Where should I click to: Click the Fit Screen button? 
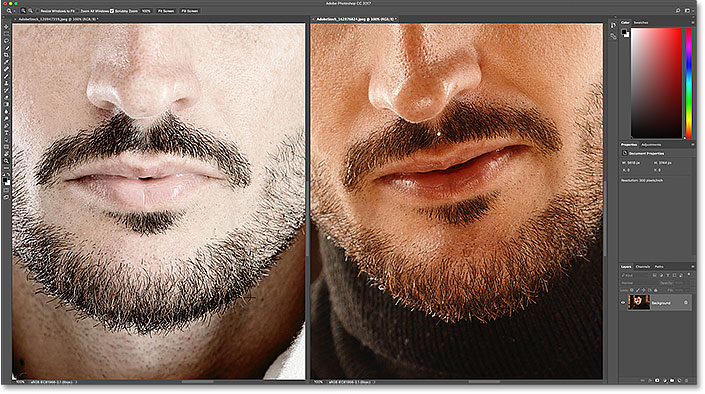(165, 11)
